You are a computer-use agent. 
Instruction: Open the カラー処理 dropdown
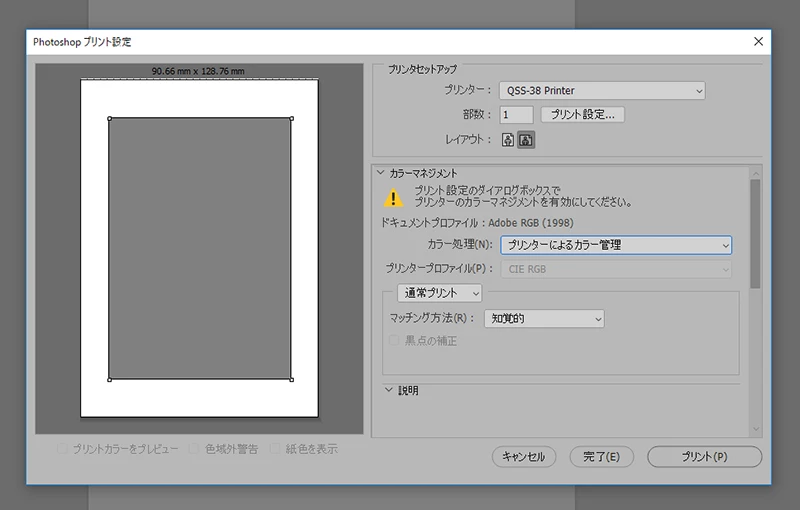616,245
